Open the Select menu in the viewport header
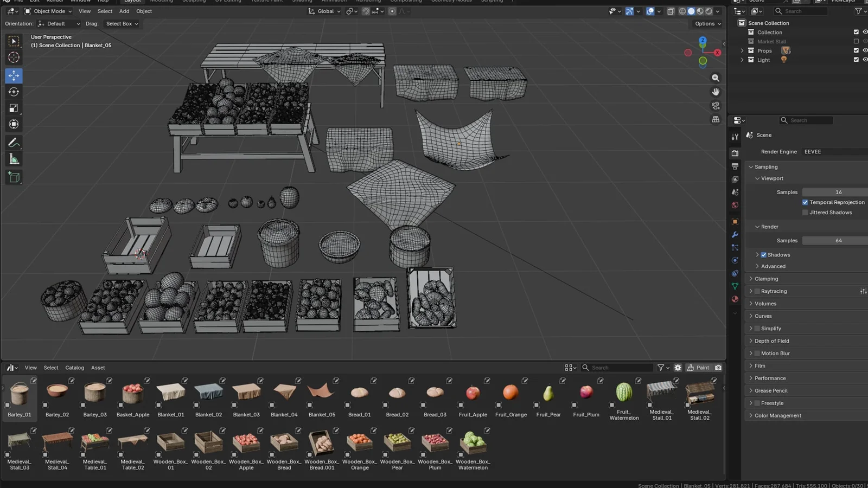Image resolution: width=868 pixels, height=488 pixels. point(105,11)
